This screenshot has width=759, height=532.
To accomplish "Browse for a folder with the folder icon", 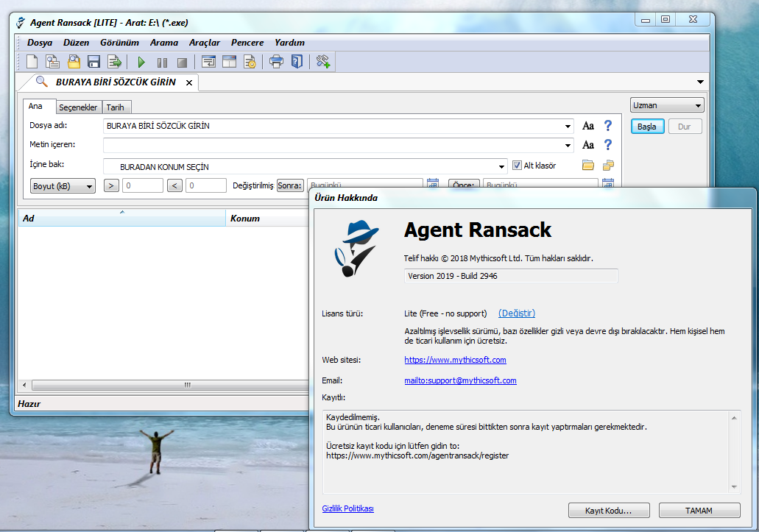I will [588, 166].
